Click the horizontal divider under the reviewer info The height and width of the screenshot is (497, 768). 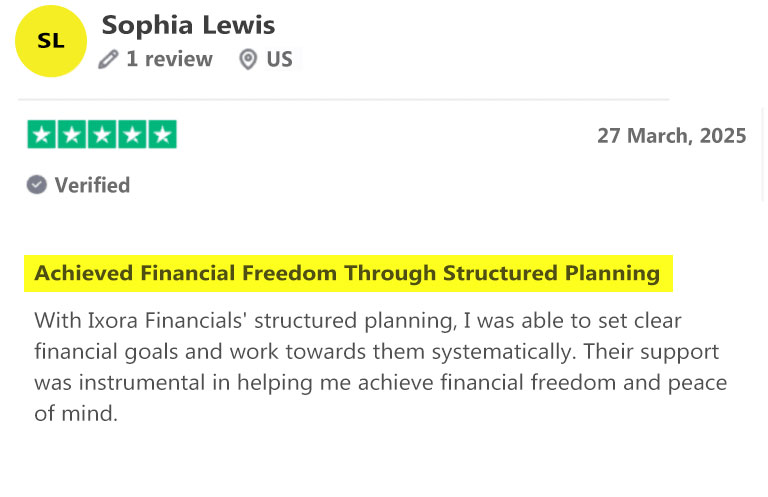click(344, 99)
